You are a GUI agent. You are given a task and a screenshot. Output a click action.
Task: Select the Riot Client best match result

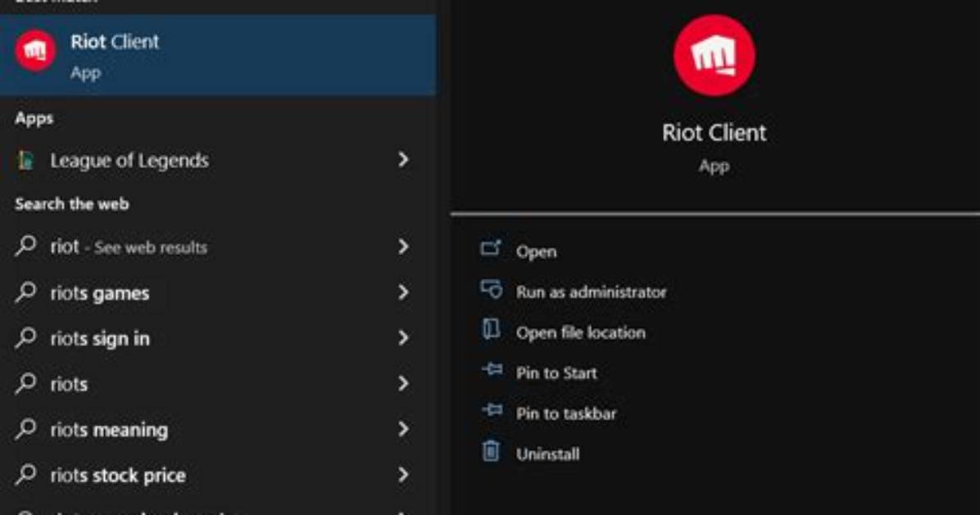[x=217, y=55]
